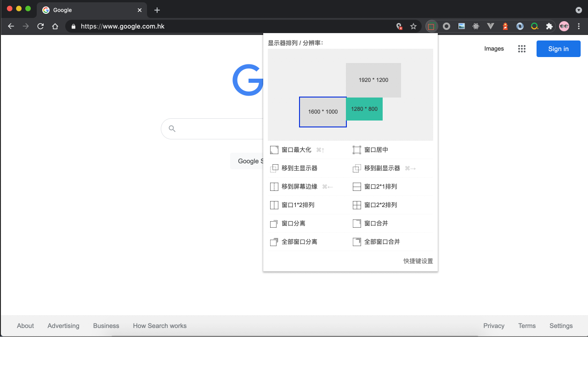
Task: Click the 窗口1*2排列 arrangement option
Action: click(x=294, y=205)
